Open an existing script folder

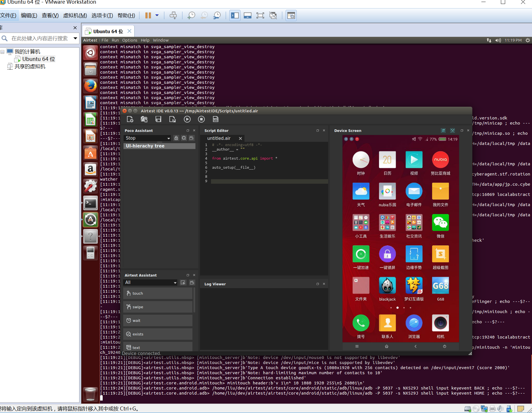(144, 119)
